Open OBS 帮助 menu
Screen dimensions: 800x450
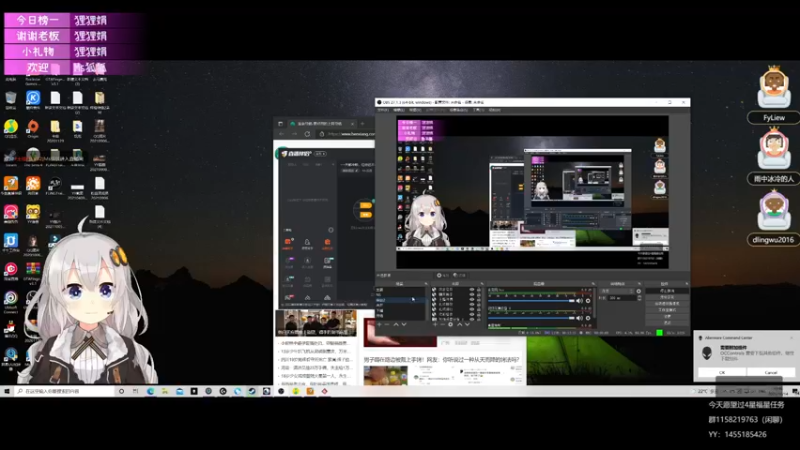click(x=494, y=110)
